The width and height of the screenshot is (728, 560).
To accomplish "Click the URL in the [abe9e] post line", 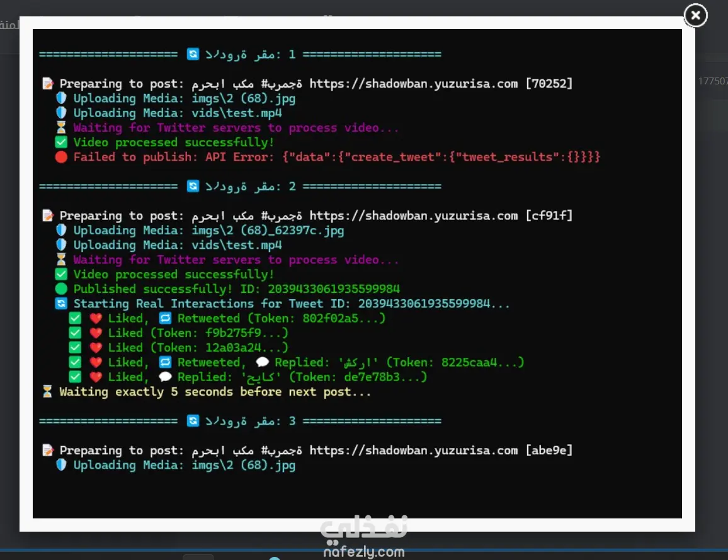I will (x=413, y=450).
